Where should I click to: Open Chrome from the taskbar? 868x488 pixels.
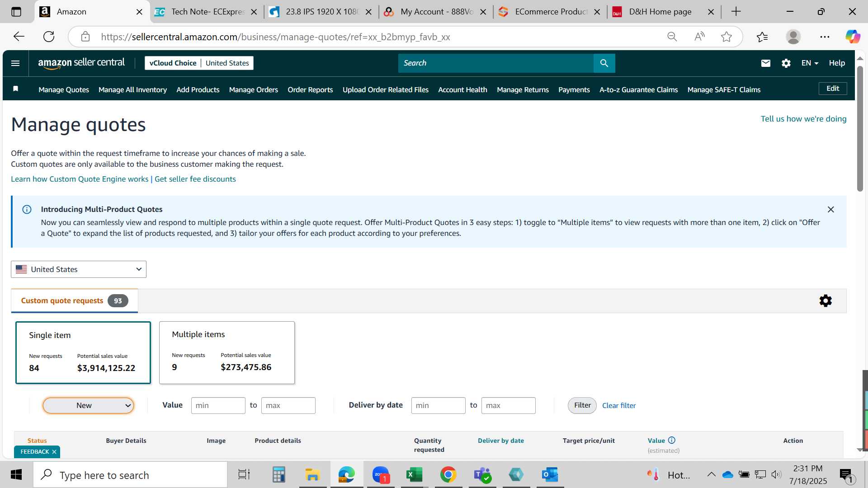pos(448,475)
